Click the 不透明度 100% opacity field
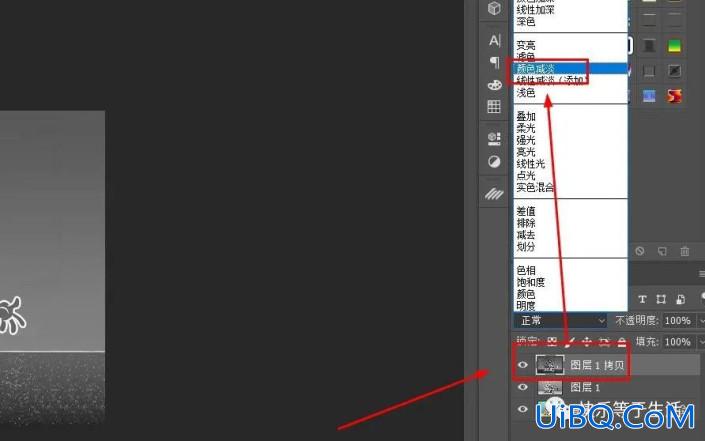Viewport: 705px width, 441px height. click(x=681, y=321)
